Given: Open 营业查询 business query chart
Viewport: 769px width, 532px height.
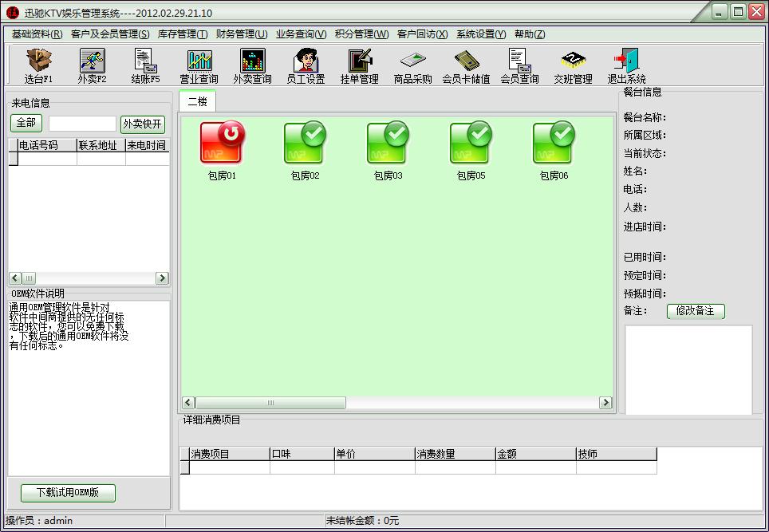Looking at the screenshot, I should click(199, 65).
